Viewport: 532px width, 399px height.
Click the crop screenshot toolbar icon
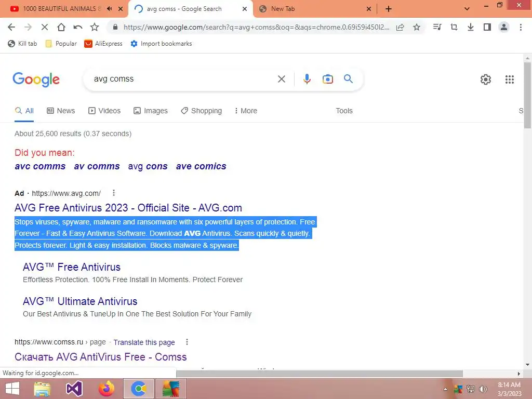(x=454, y=27)
